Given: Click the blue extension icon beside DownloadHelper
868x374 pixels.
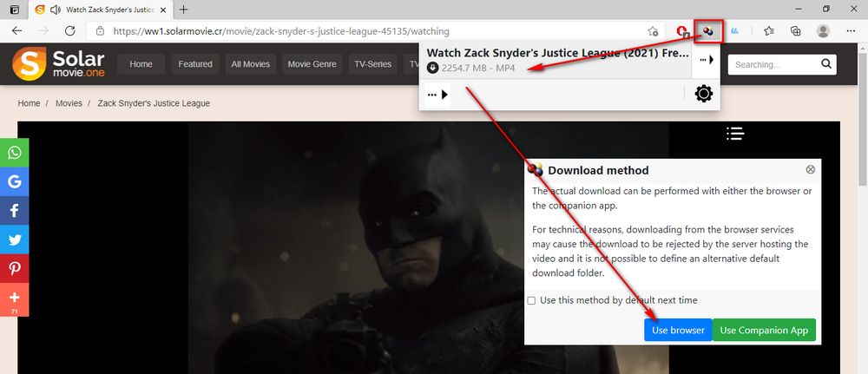Looking at the screenshot, I should coord(734,31).
